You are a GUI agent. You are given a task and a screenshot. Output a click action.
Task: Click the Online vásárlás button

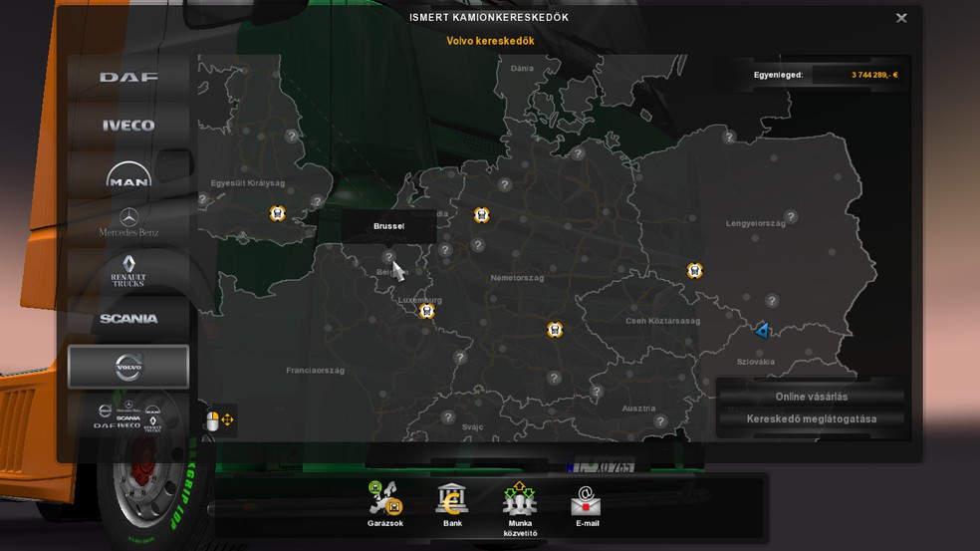point(812,397)
